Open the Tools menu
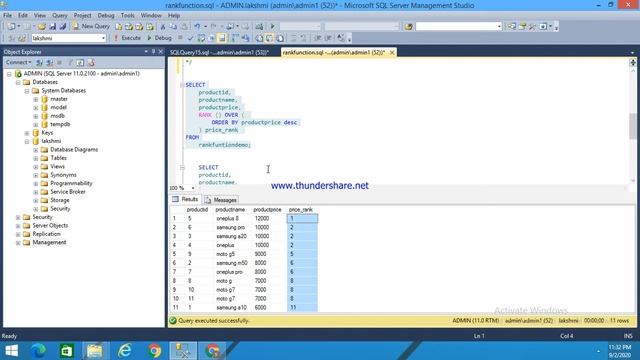The height and width of the screenshot is (360, 640). click(127, 16)
